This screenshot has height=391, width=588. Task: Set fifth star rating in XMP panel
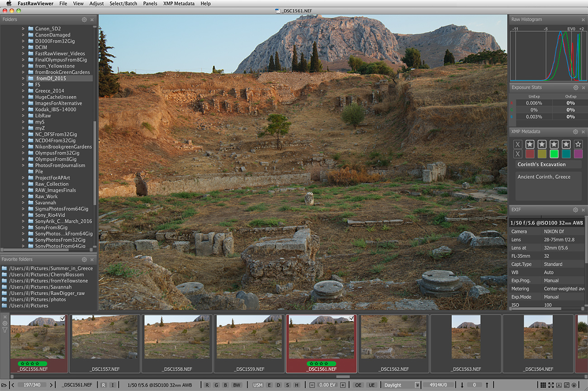point(578,144)
